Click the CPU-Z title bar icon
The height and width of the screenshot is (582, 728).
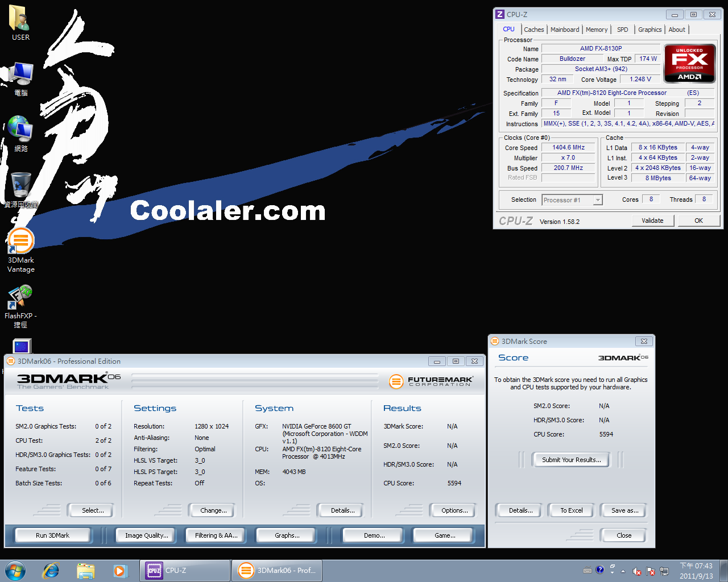coord(500,14)
